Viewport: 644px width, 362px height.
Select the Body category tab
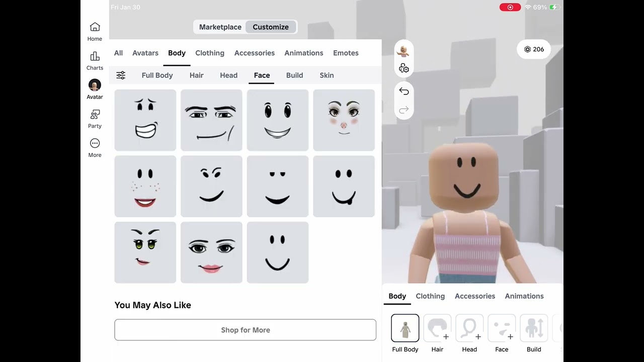click(x=177, y=53)
